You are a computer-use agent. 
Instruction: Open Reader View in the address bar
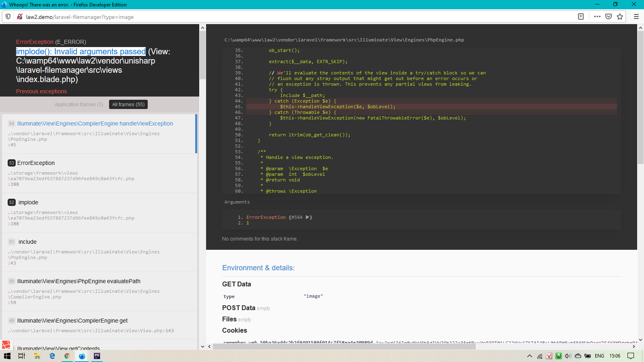[x=580, y=16]
